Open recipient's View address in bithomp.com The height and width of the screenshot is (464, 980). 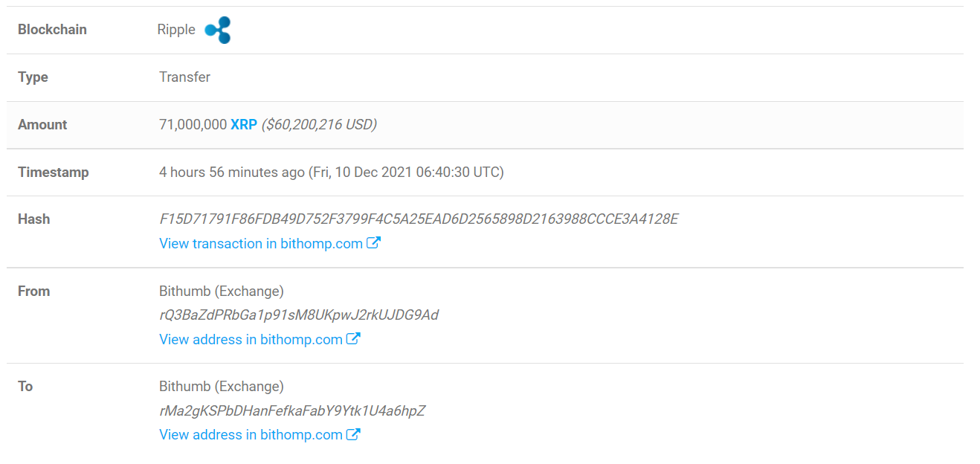tap(251, 434)
